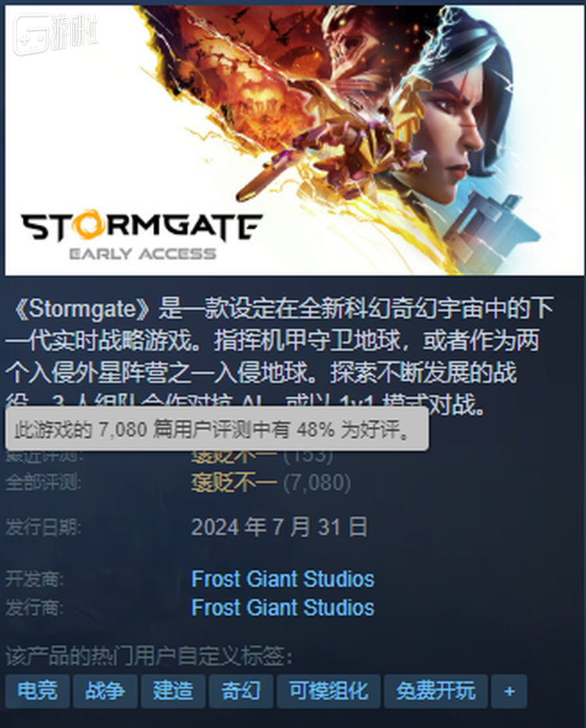Click the Stormgate header capsule image
Image resolution: width=586 pixels, height=728 pixels.
click(295, 140)
